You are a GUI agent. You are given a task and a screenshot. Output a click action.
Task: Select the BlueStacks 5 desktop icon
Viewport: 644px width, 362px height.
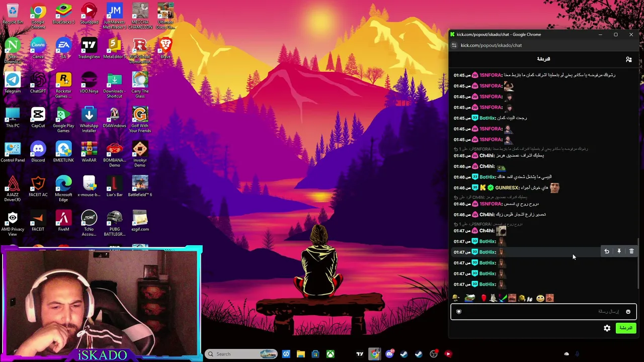(63, 15)
